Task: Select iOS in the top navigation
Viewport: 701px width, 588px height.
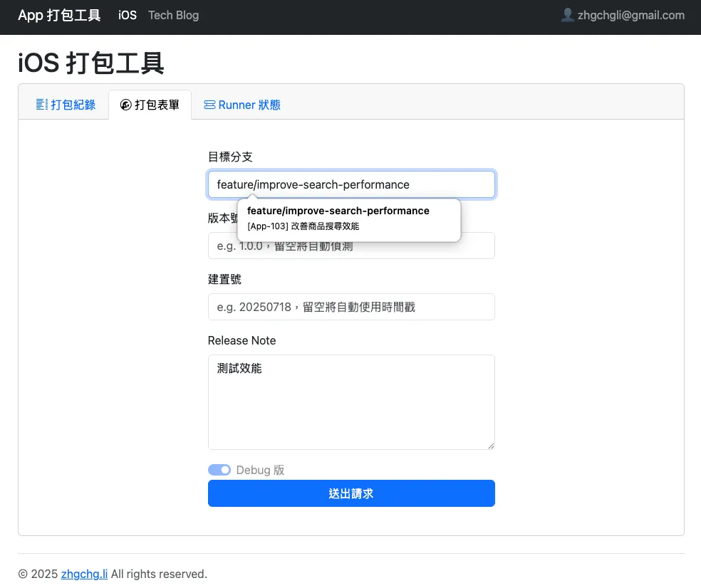Action: 128,15
